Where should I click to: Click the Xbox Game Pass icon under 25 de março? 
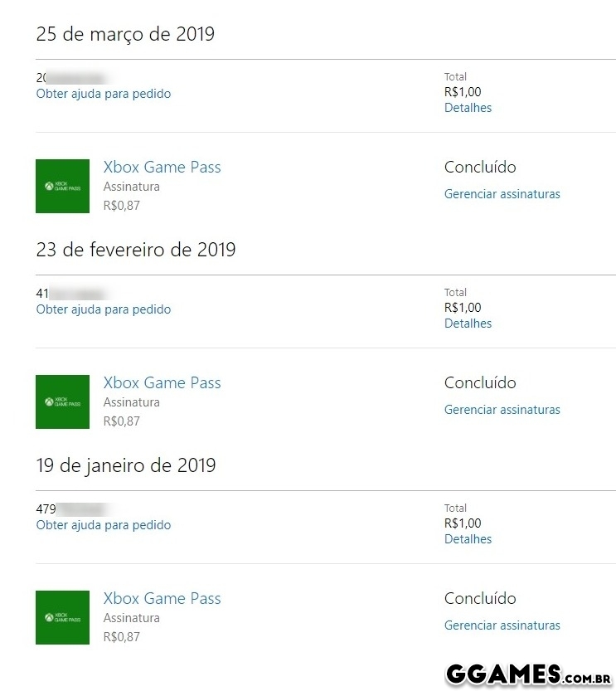(x=62, y=186)
